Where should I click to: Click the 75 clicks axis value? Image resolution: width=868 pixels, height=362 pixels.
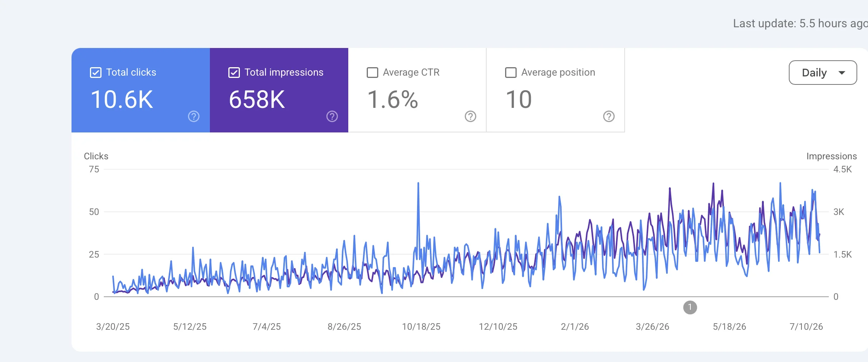click(94, 169)
